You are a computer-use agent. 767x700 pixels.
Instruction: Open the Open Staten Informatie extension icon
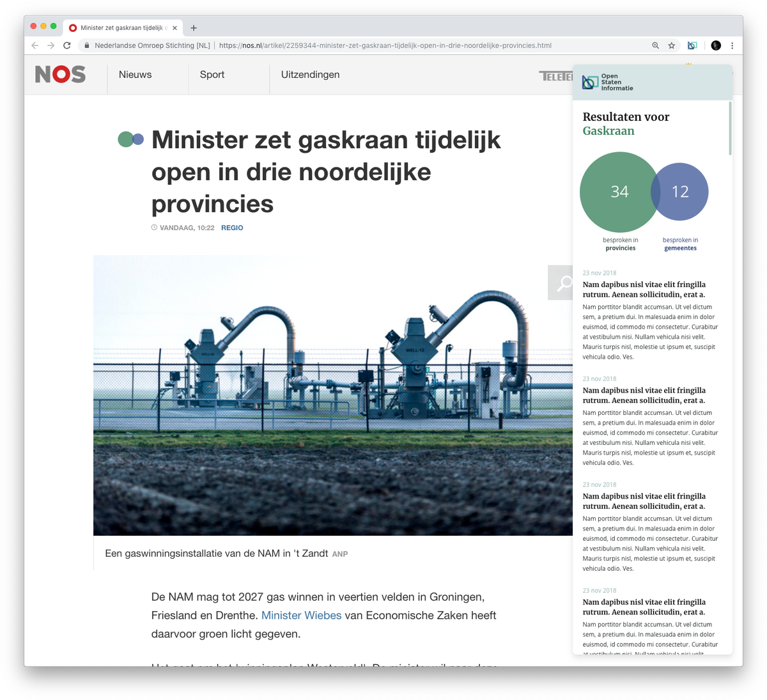(x=692, y=45)
